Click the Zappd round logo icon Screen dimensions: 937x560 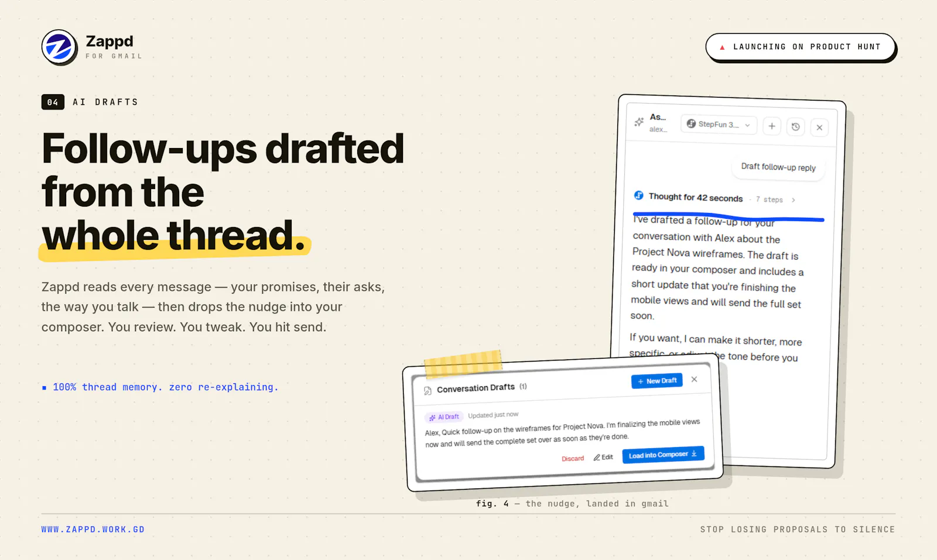point(59,47)
